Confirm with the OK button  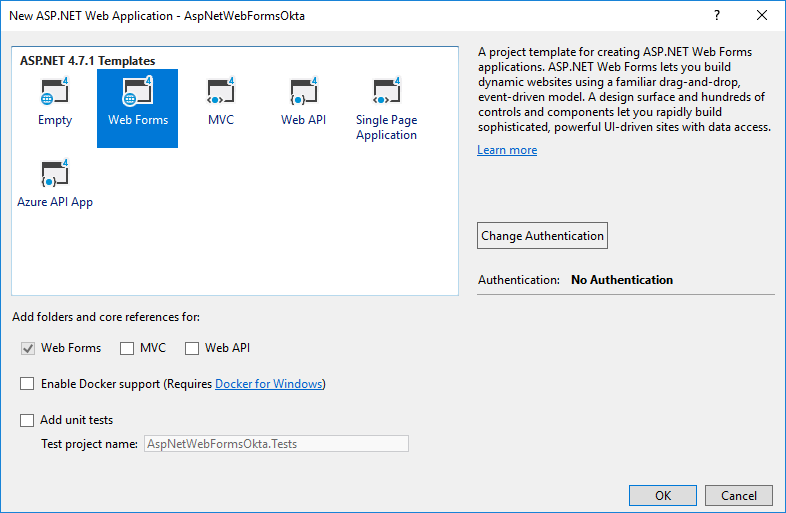(x=662, y=496)
